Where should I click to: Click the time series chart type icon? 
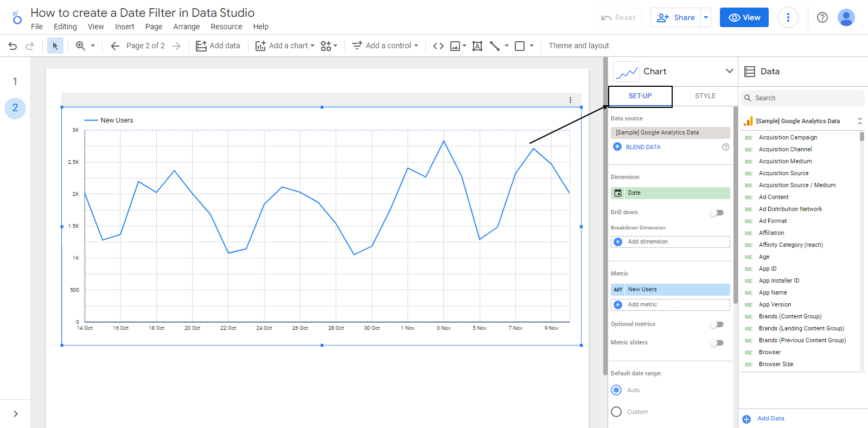[x=627, y=72]
